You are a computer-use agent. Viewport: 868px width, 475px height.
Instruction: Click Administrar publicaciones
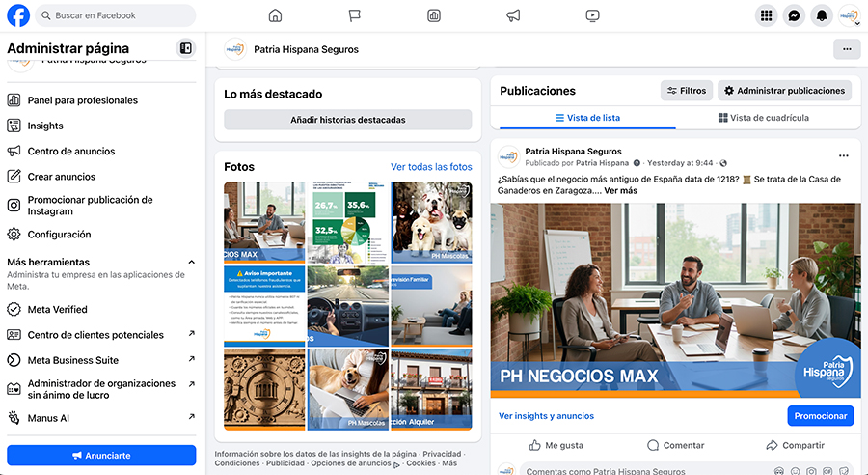point(784,91)
